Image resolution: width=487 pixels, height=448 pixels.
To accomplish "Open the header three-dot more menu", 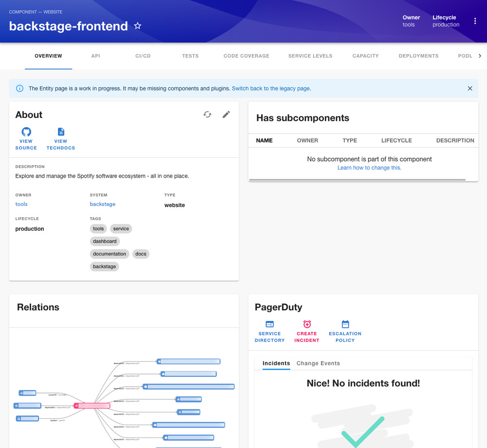I will tap(475, 21).
